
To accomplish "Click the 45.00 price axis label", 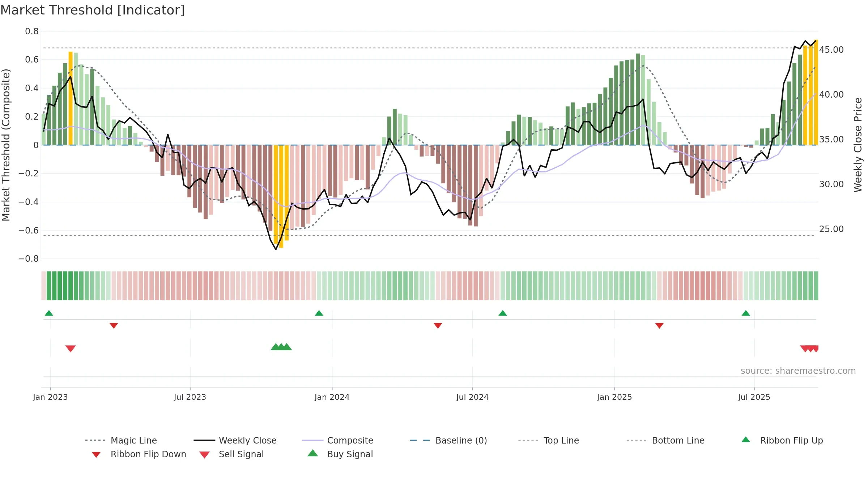I will (831, 50).
